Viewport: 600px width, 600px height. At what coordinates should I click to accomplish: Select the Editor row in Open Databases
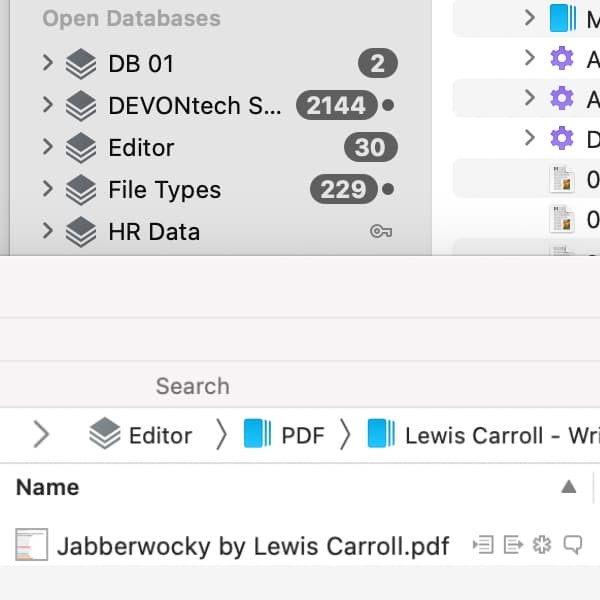pyautogui.click(x=220, y=147)
